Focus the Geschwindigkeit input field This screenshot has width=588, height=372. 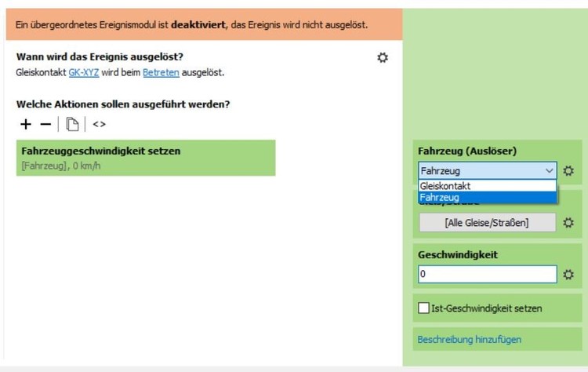pos(487,275)
